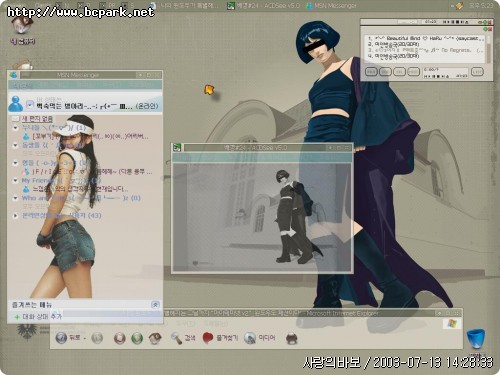Collapse the first contact group (1) in MSN
The width and height of the screenshot is (500, 375).
click(15, 128)
